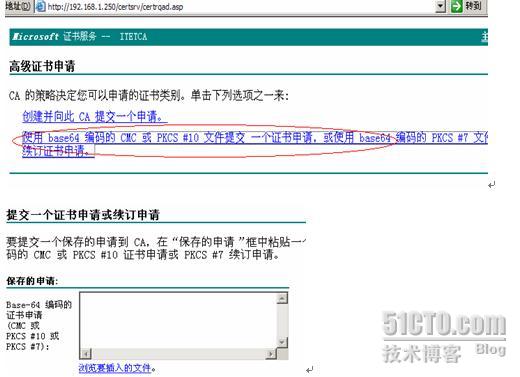Click the '地址(D)' address label
Screen dimensions: 520x377
pyautogui.click(x=18, y=6)
